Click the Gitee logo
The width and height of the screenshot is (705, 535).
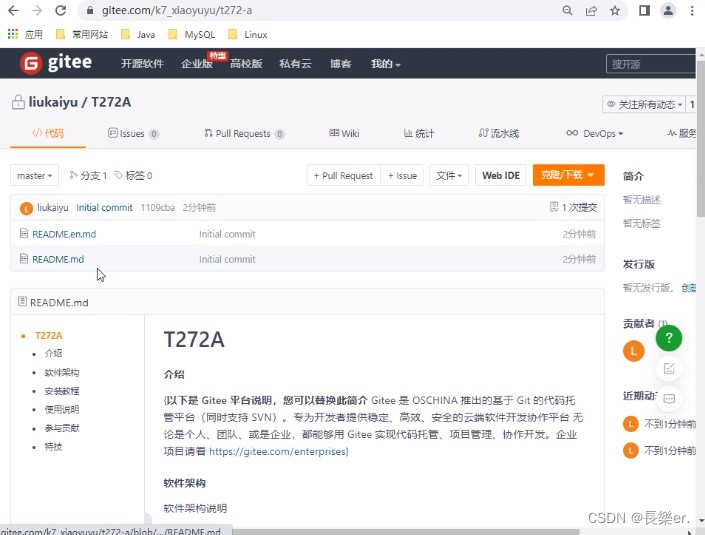coord(56,62)
